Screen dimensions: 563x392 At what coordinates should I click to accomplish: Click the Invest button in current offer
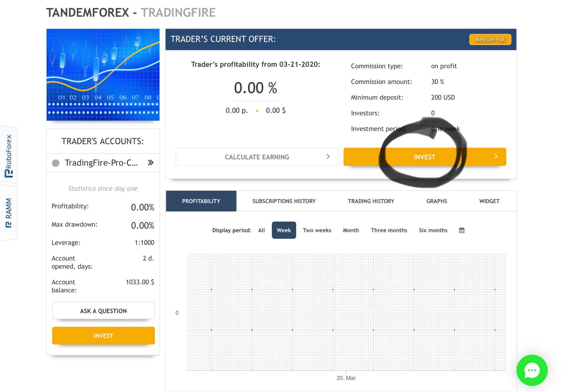[x=425, y=157]
